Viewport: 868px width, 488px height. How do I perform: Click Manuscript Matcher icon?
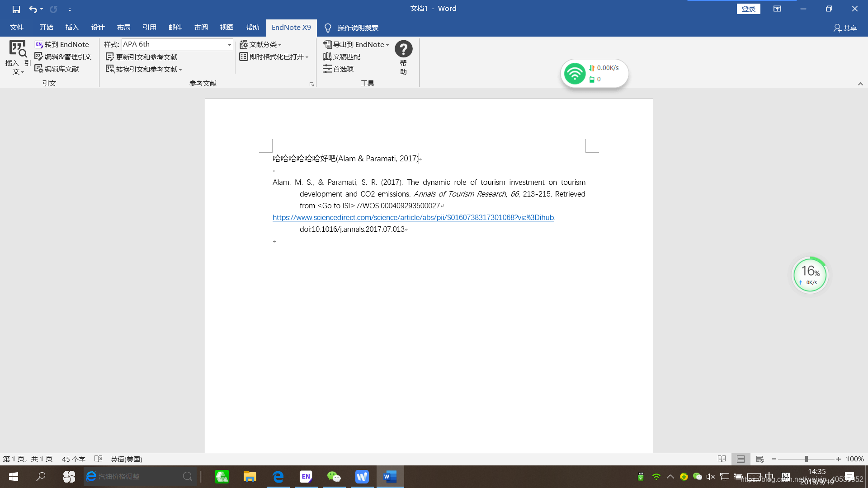(327, 56)
